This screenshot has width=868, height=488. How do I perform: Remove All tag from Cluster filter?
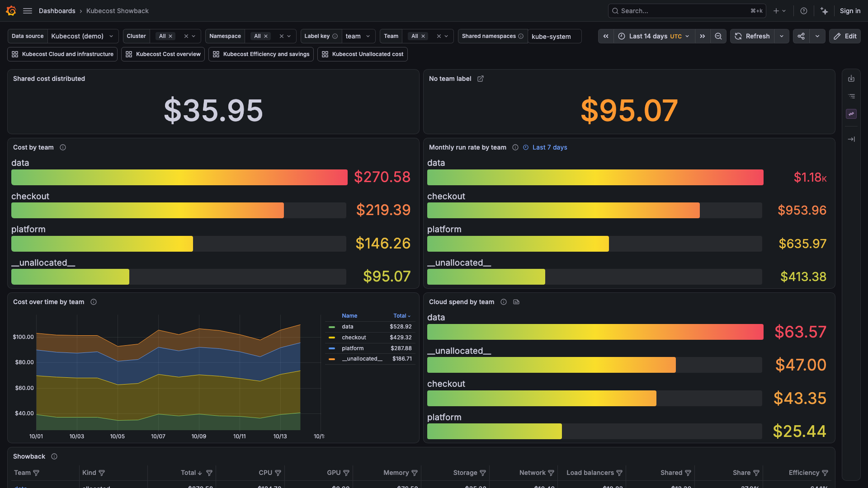170,36
